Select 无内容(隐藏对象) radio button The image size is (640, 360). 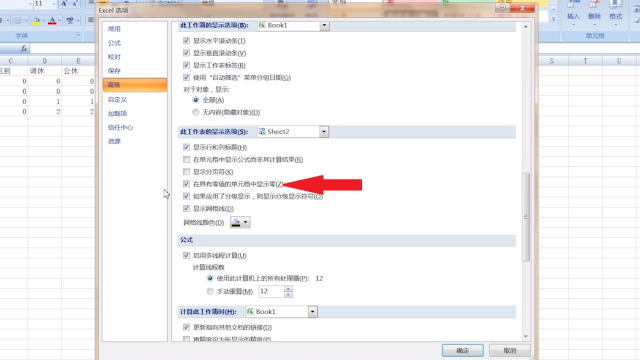point(196,112)
